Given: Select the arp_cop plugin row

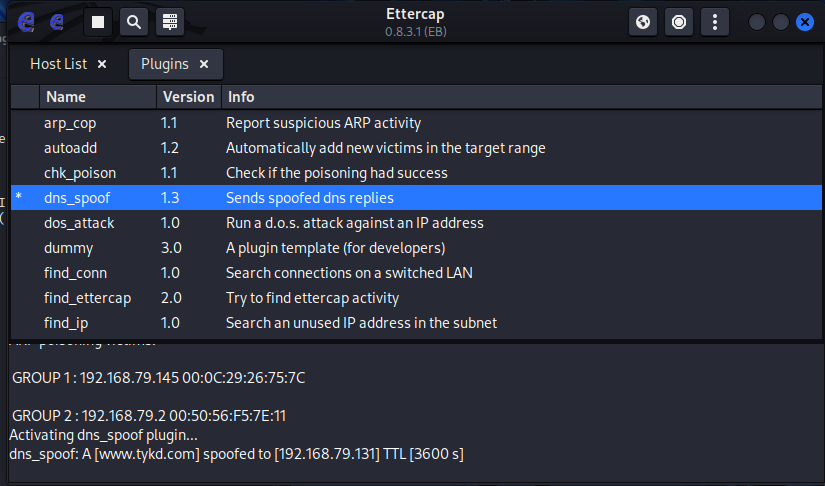Looking at the screenshot, I should point(70,123).
